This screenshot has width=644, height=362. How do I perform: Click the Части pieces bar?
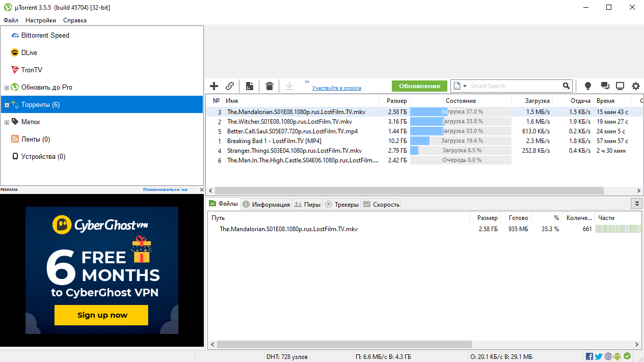[618, 229]
